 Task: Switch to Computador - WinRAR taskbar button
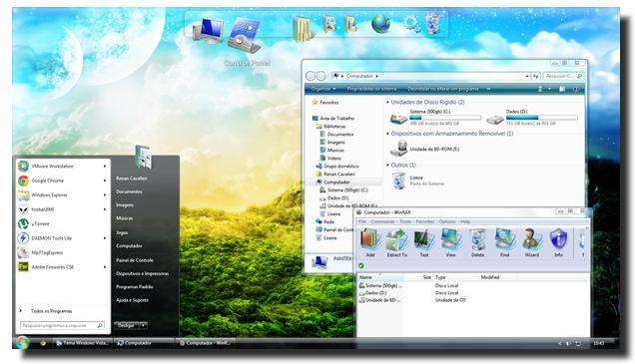click(205, 343)
